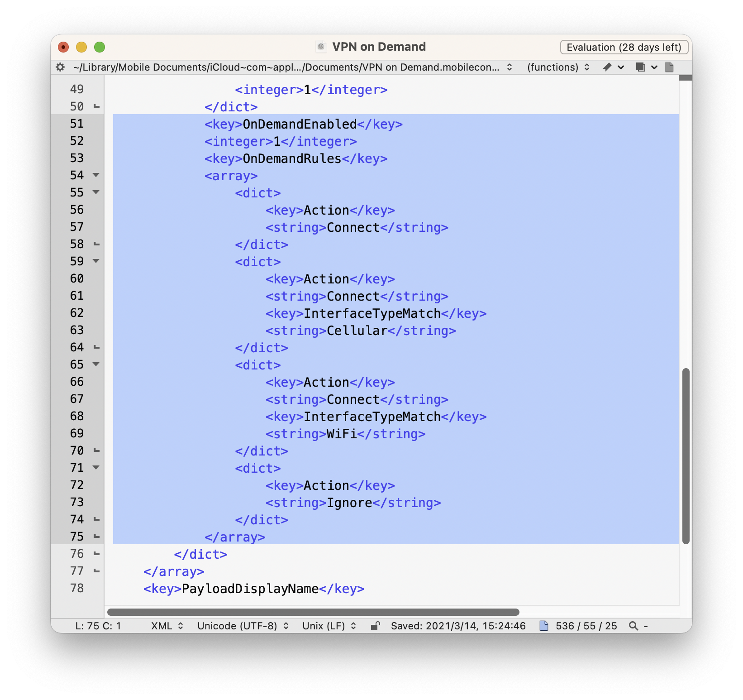Click the horizontal scrollbar thumb
Viewport: 743px width, 700px height.
(x=313, y=612)
